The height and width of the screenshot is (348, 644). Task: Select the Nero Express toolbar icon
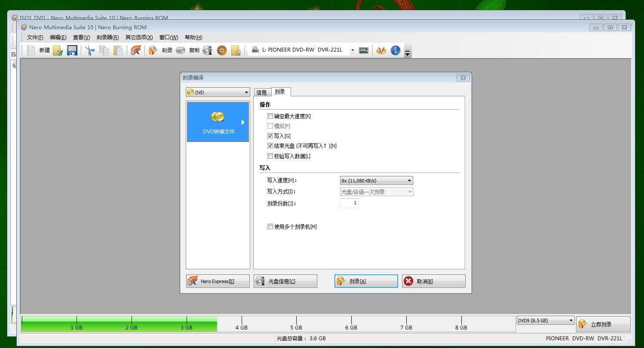coord(135,50)
